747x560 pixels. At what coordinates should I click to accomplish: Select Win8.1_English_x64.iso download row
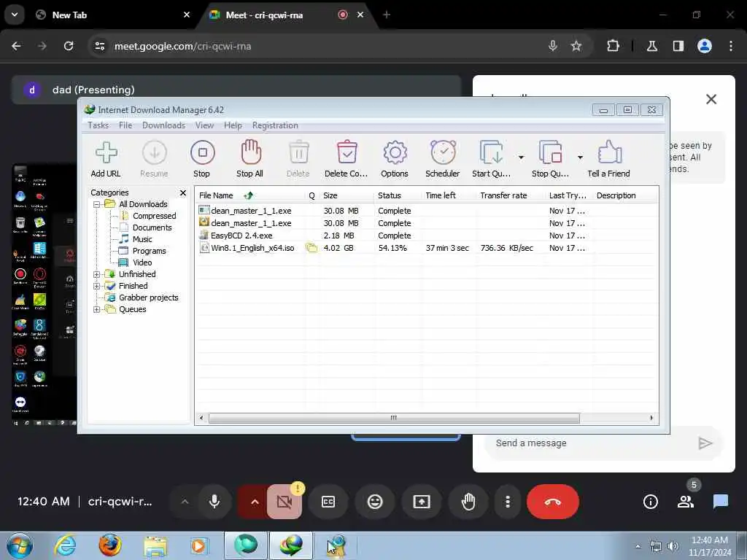pos(426,248)
